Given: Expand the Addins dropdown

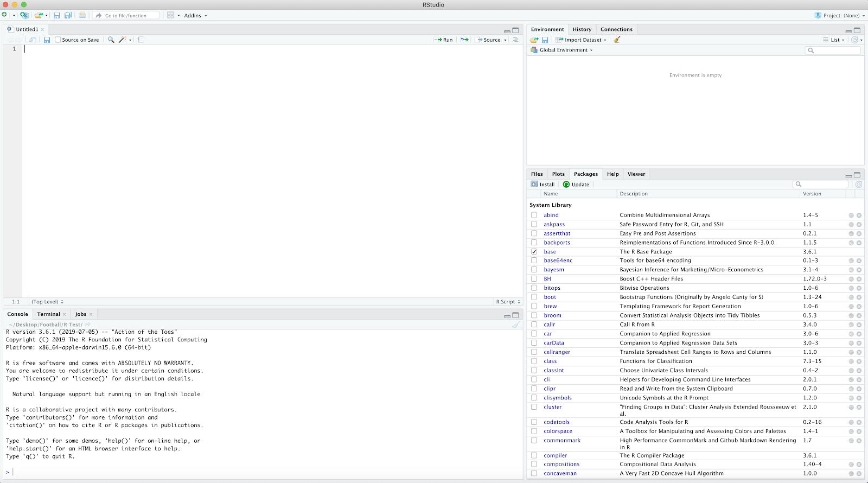Looking at the screenshot, I should point(195,16).
